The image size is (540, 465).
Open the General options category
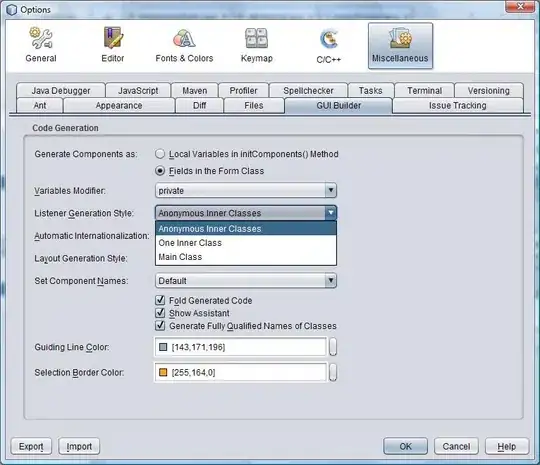tap(41, 45)
